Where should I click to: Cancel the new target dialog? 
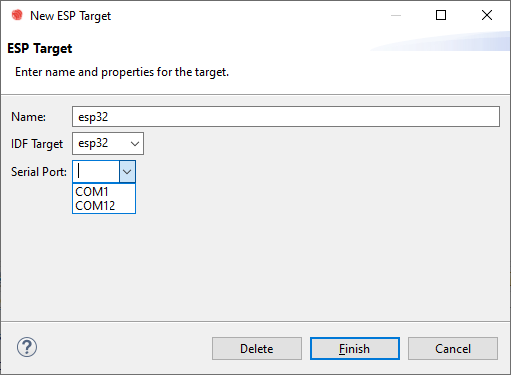[453, 349]
